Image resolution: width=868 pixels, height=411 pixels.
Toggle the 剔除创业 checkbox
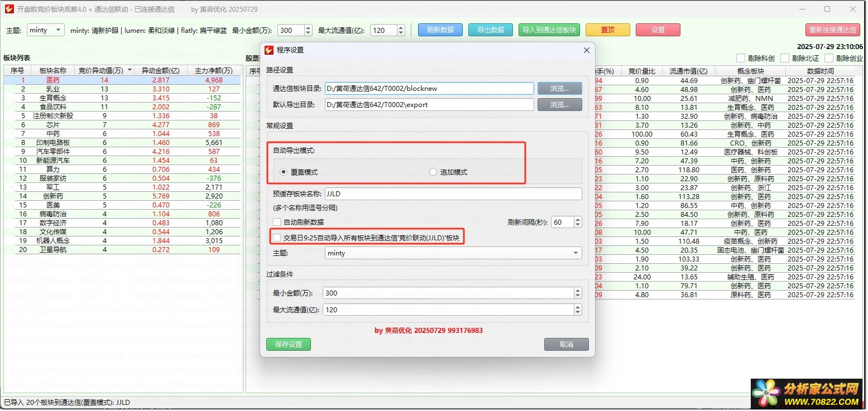tap(829, 58)
